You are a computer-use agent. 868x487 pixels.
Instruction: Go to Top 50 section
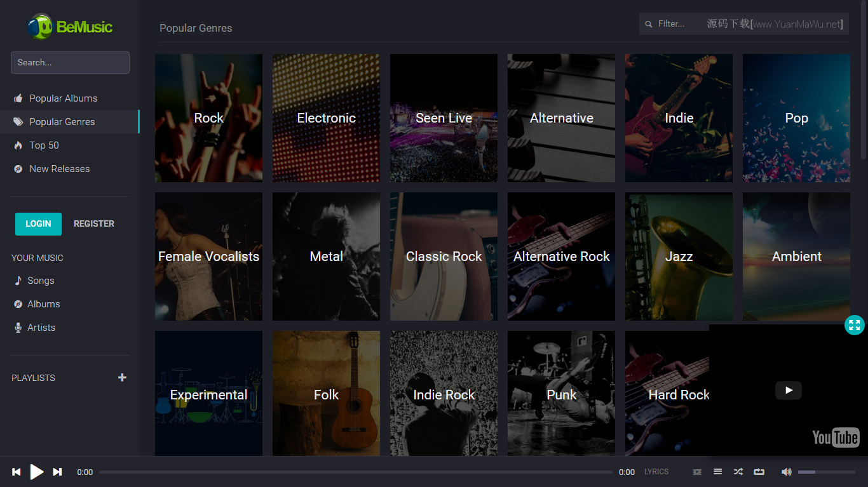click(x=44, y=145)
